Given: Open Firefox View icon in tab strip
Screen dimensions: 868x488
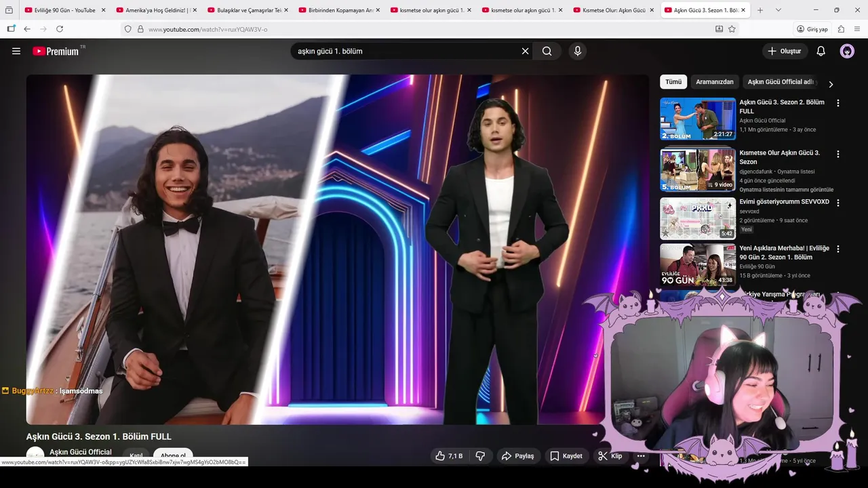Looking at the screenshot, I should (x=9, y=10).
